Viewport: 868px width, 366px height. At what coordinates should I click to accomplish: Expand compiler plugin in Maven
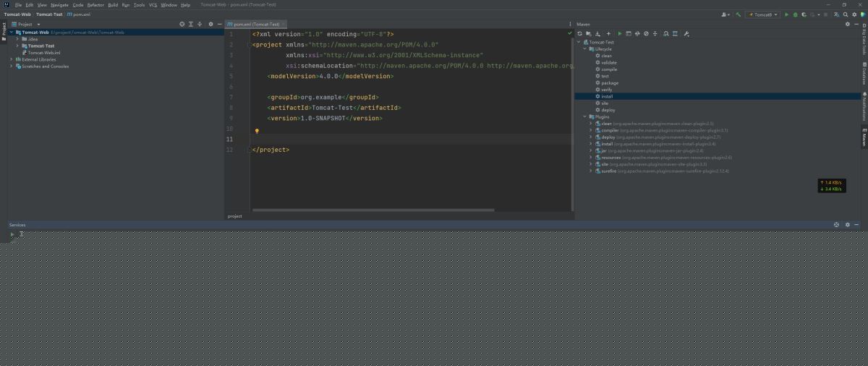click(x=591, y=130)
